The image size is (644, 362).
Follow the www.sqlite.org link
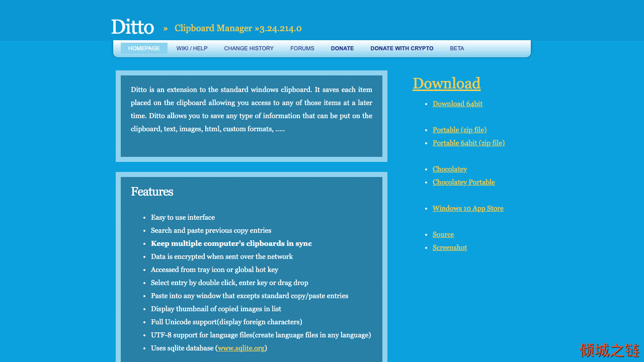coord(241,348)
